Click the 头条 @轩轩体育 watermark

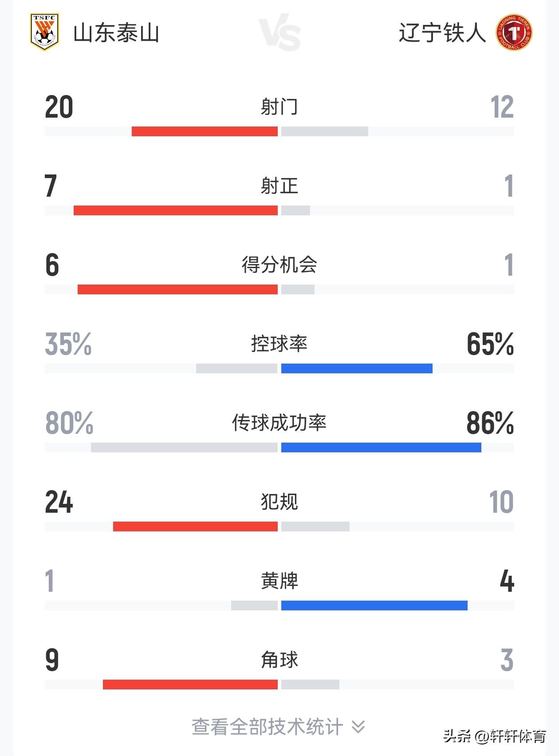click(x=494, y=736)
